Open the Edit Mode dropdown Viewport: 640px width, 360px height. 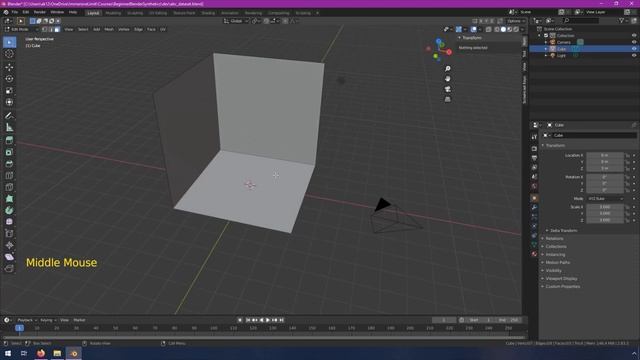coord(21,29)
